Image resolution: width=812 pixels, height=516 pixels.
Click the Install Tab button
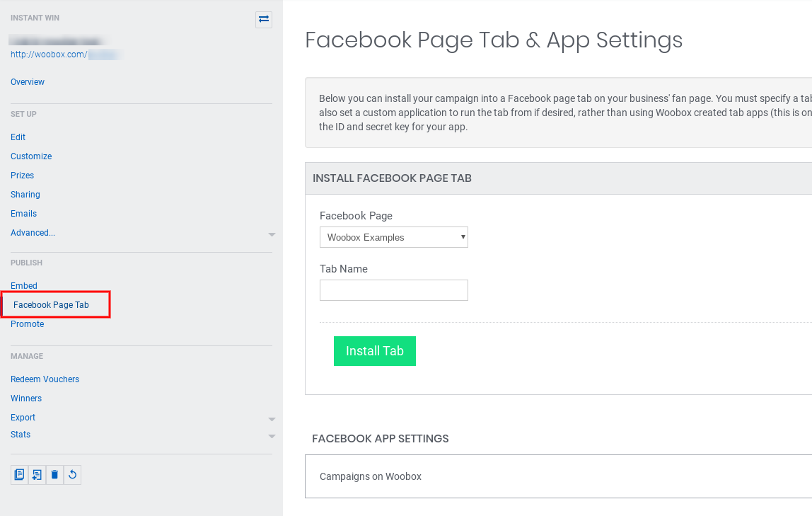[x=374, y=351]
